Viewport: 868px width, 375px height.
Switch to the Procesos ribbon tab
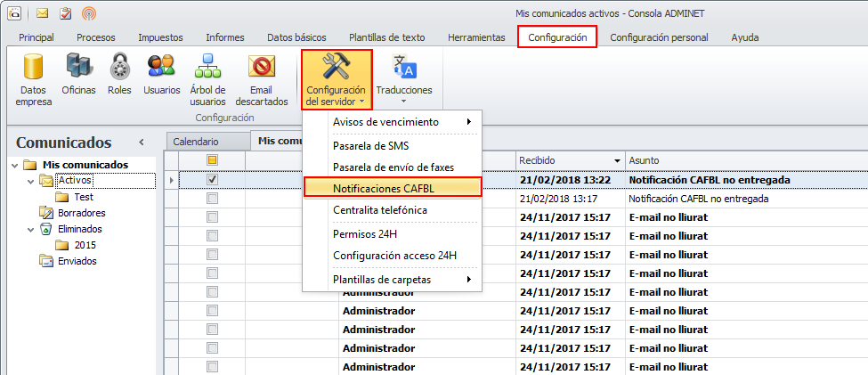(96, 37)
